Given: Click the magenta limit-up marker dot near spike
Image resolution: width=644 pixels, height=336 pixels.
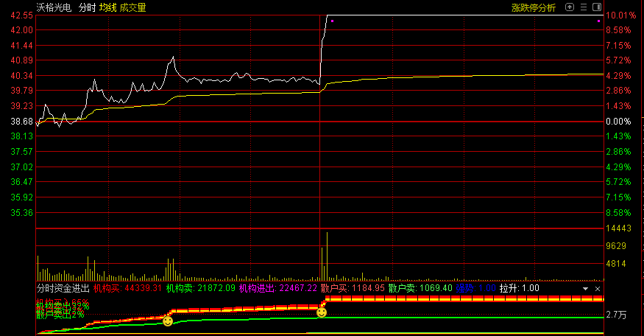Looking at the screenshot, I should pyautogui.click(x=333, y=21).
